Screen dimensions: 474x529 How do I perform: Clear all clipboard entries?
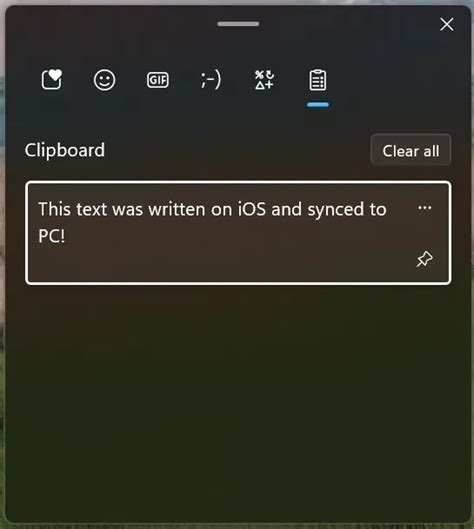[x=411, y=150]
